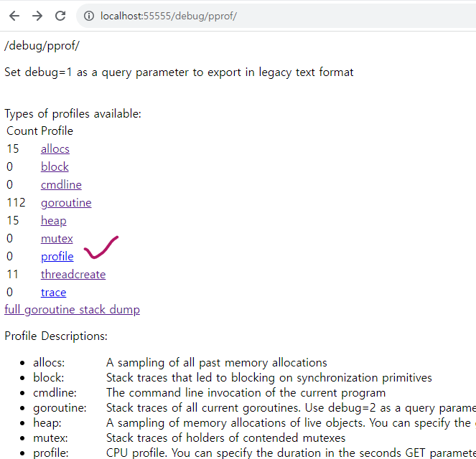Screen dimensions: 476x459
Task: Open the threadcreate profile link
Action: point(73,275)
